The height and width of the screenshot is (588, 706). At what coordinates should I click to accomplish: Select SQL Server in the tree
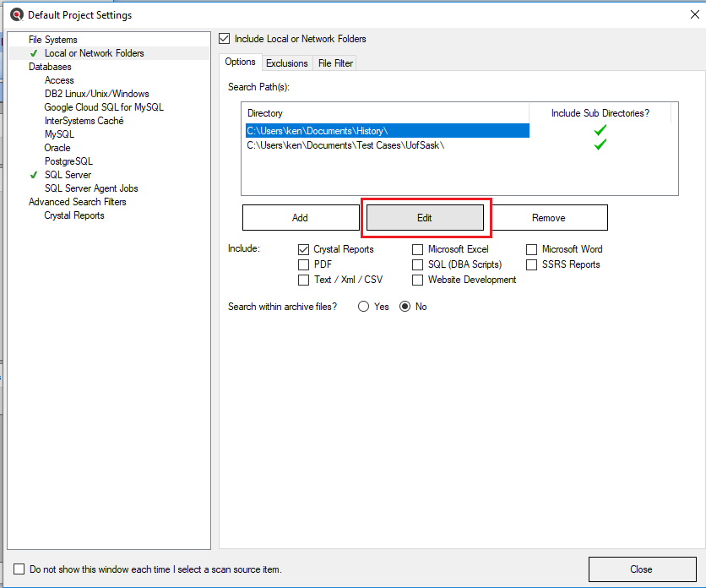(68, 175)
